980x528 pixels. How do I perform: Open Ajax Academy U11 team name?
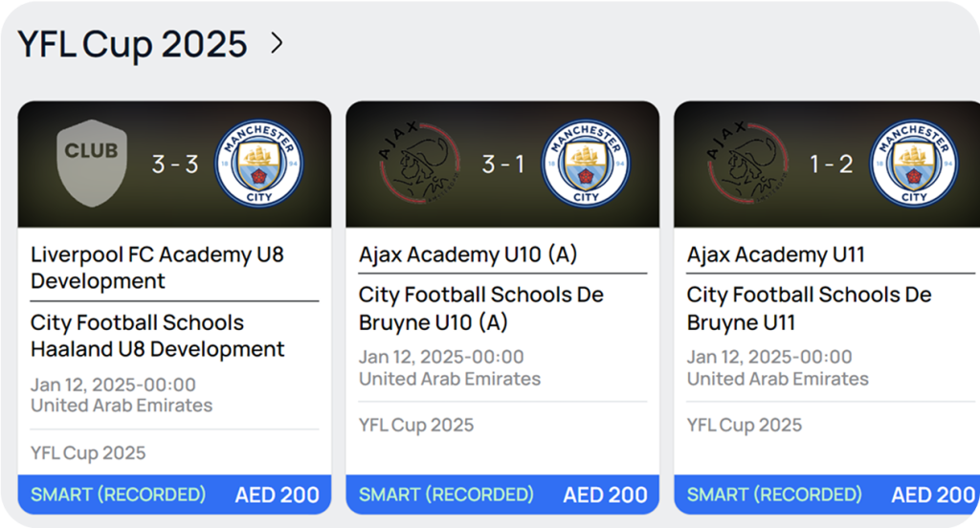[x=776, y=254]
